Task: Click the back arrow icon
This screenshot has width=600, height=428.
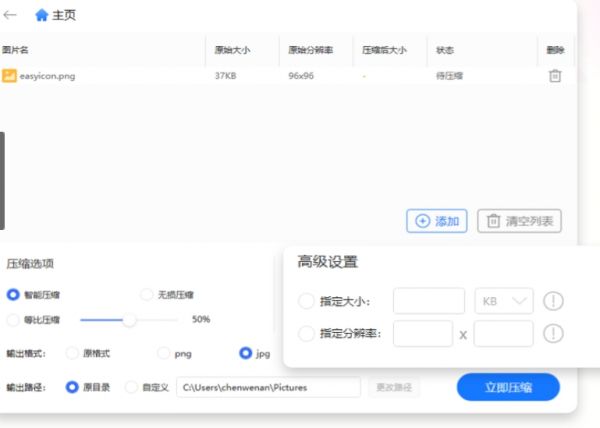Action: coord(10,15)
